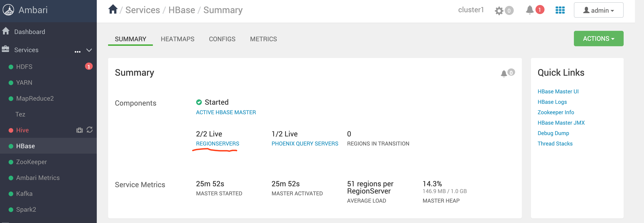Click the red alert count badge
The height and width of the screenshot is (223, 644).
point(540,10)
